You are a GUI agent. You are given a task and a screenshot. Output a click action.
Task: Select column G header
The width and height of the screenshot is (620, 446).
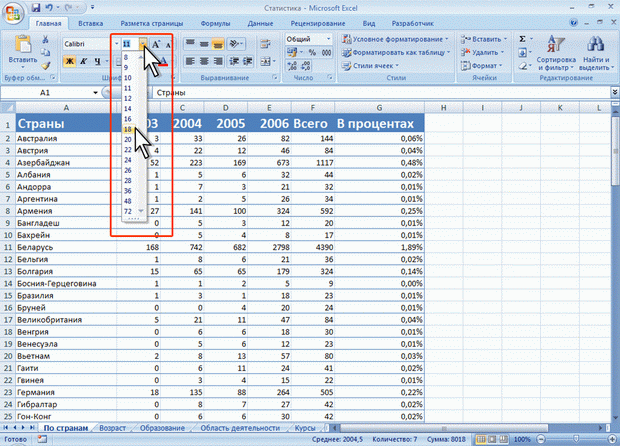coord(379,108)
